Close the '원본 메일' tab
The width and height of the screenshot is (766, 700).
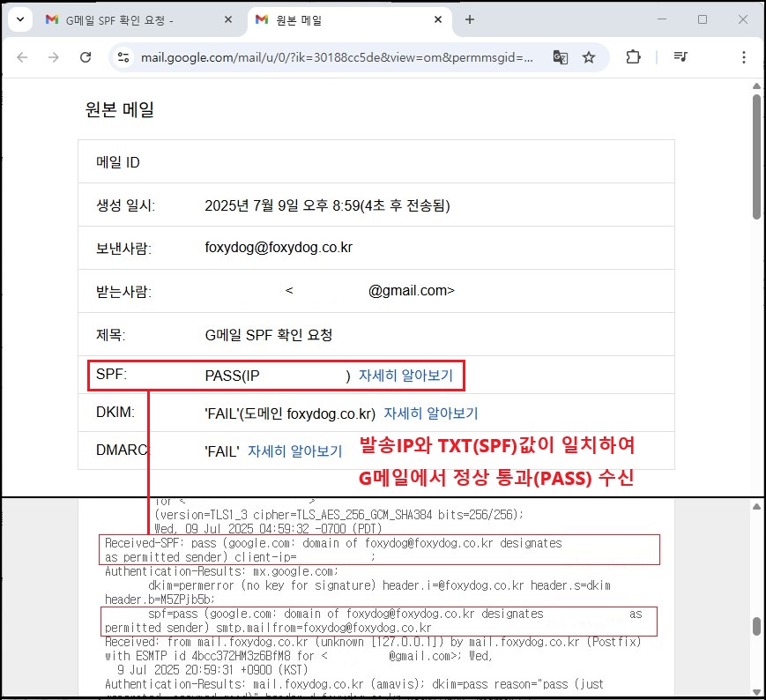click(x=438, y=19)
